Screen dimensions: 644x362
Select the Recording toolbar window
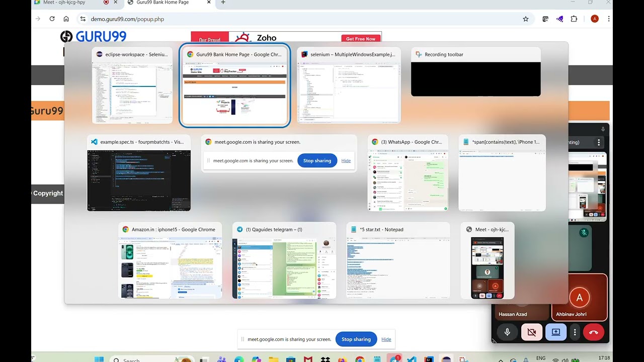click(x=476, y=72)
